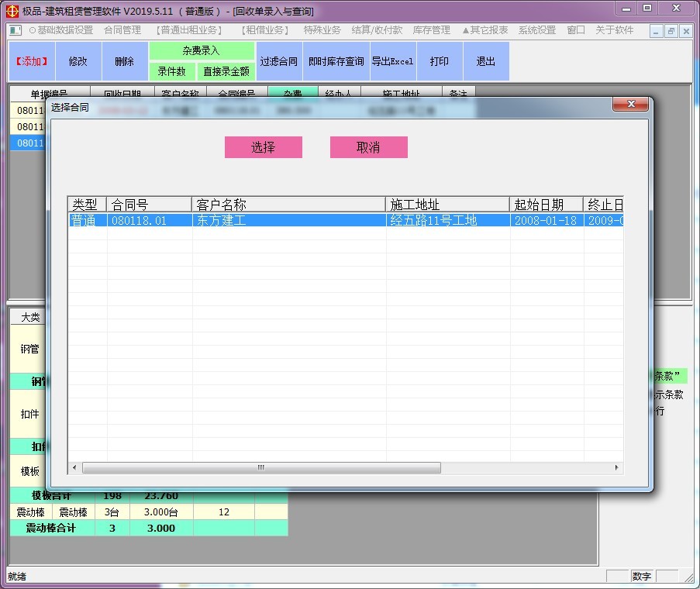Click the horizontal scrollbar left arrow
This screenshot has width=700, height=589.
(x=75, y=468)
